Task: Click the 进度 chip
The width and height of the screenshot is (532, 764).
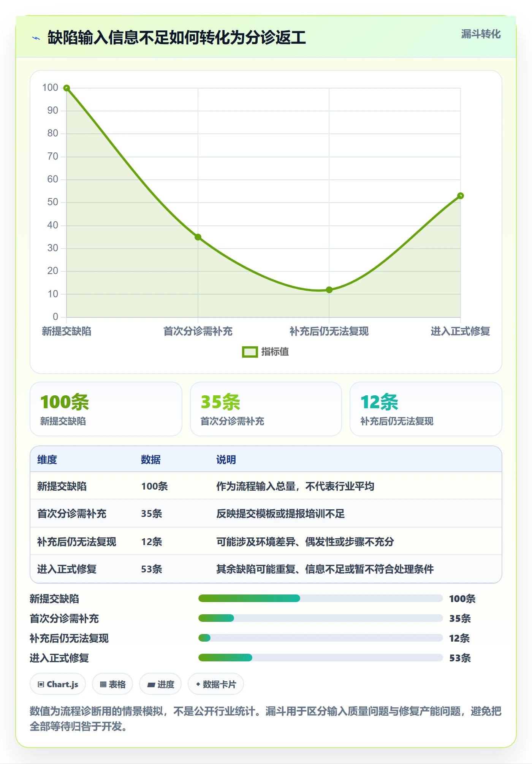Action: 160,684
